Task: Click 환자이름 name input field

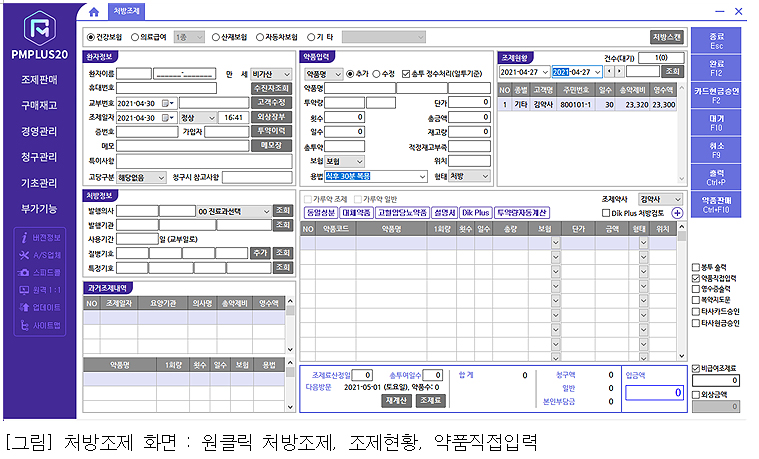Action: (134, 74)
